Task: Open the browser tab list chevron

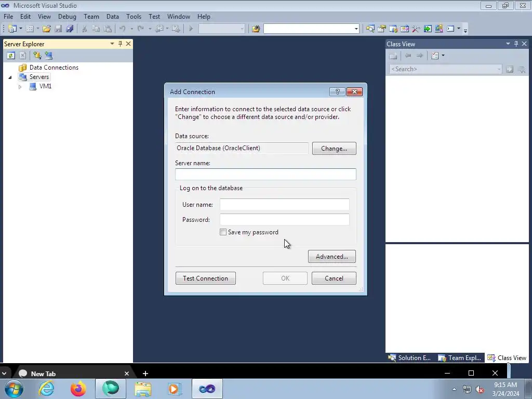Action: pos(4,374)
